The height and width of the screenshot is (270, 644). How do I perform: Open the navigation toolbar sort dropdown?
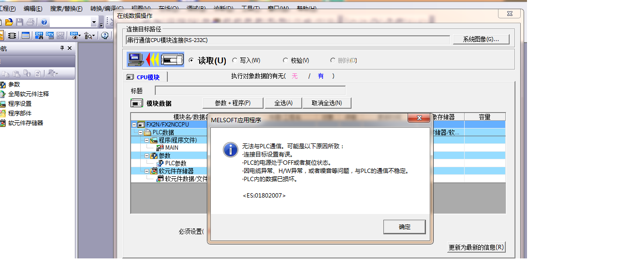53,73
